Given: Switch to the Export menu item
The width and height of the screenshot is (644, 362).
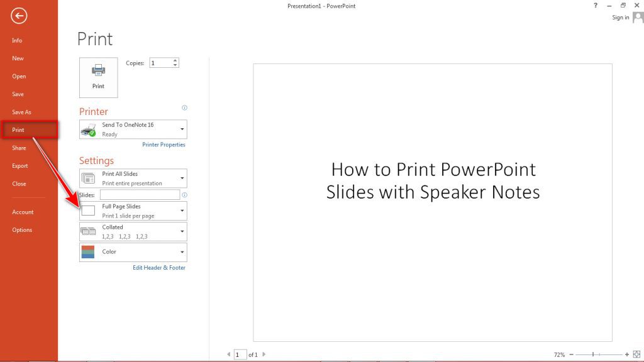Looking at the screenshot, I should [x=19, y=165].
